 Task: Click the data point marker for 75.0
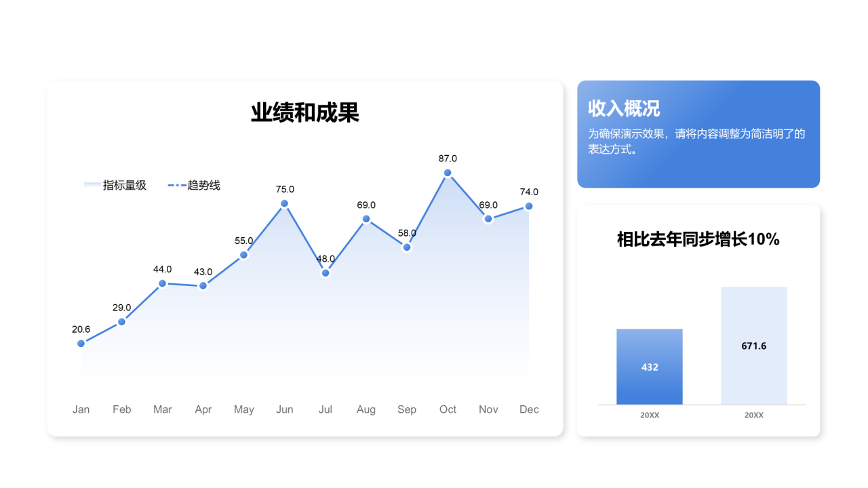tap(285, 203)
